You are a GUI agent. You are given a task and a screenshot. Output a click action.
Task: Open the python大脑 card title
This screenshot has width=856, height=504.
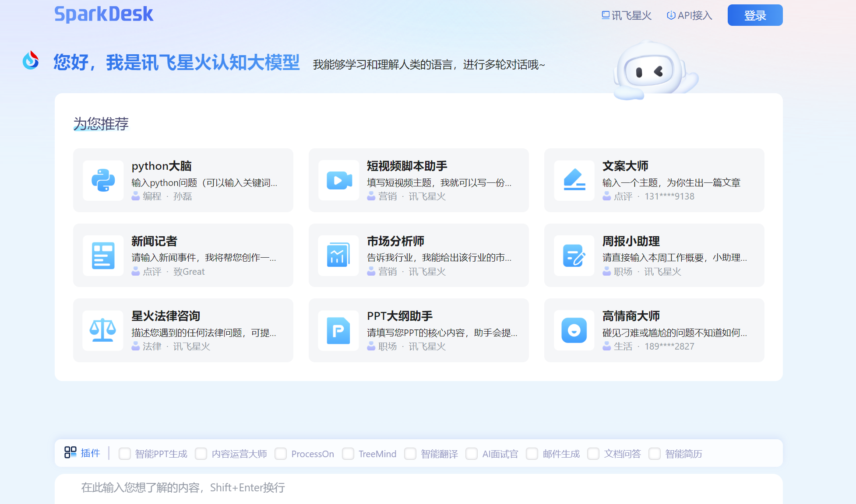162,166
